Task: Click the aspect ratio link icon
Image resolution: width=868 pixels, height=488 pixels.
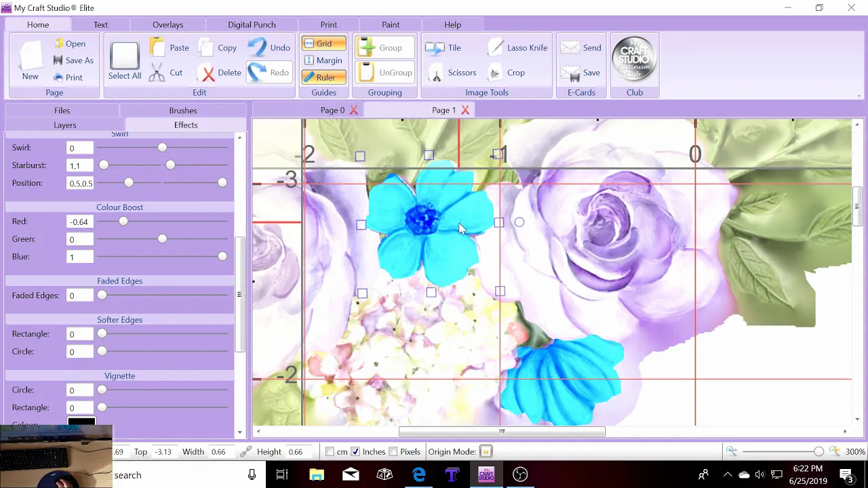Action: tap(245, 451)
